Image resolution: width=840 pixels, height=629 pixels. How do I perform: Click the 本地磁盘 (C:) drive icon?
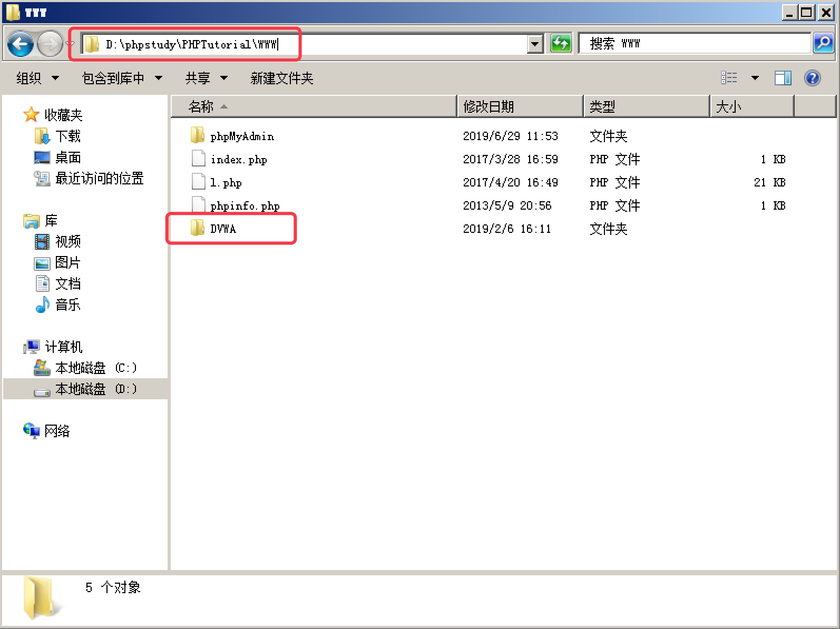[x=42, y=368]
